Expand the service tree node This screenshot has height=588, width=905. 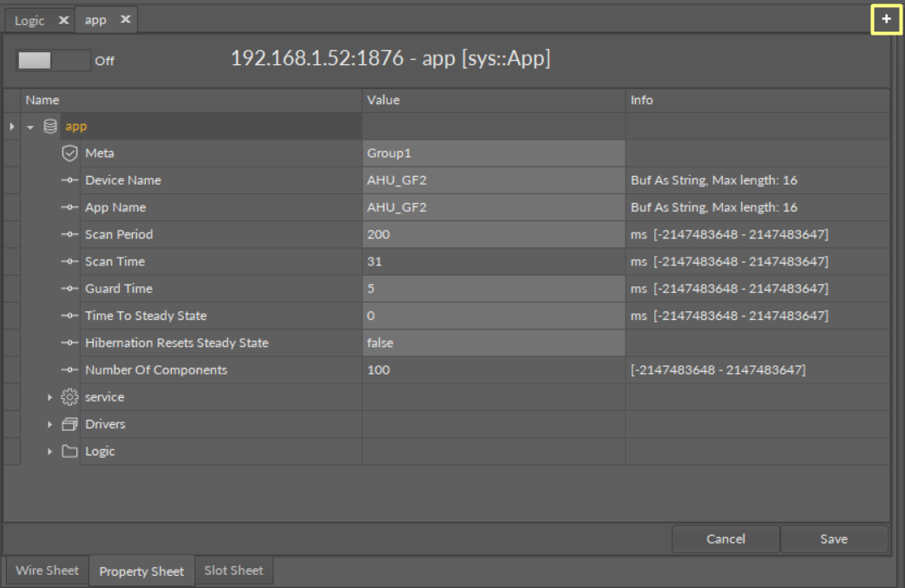(x=49, y=397)
